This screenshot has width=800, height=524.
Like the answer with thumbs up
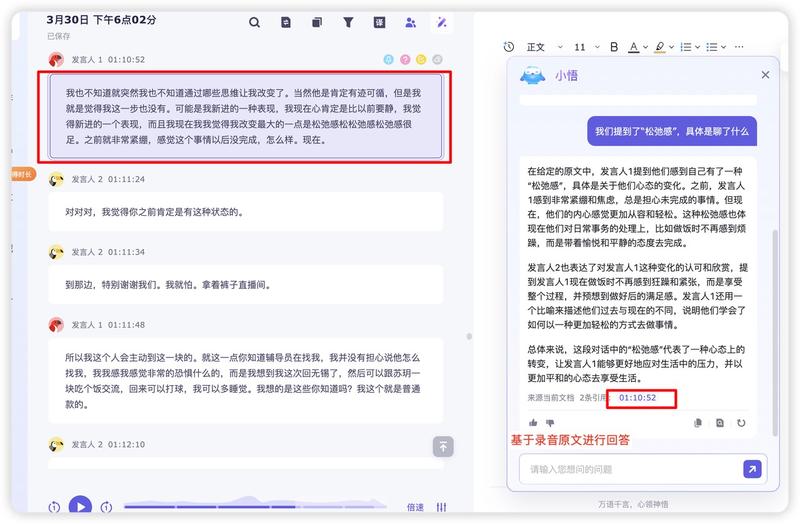(x=533, y=422)
